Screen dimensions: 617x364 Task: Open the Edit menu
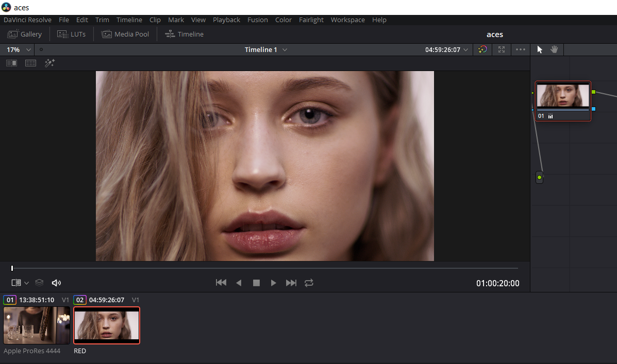point(82,20)
